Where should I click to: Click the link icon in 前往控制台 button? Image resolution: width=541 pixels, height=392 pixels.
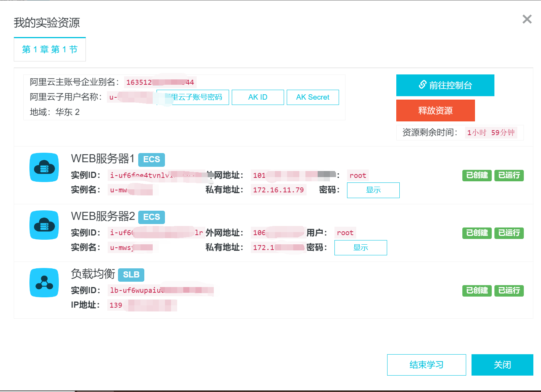pyautogui.click(x=422, y=85)
